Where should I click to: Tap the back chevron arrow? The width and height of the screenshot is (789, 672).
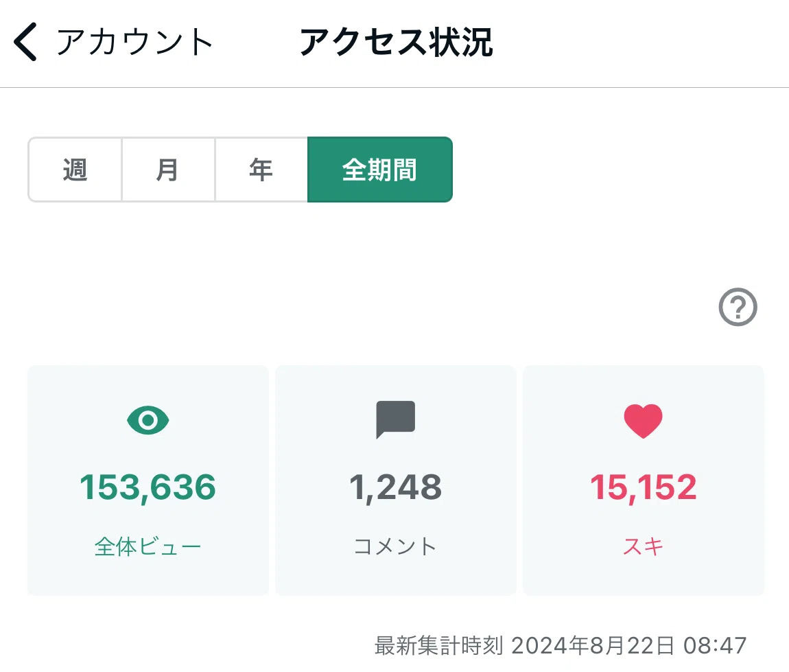pos(25,42)
